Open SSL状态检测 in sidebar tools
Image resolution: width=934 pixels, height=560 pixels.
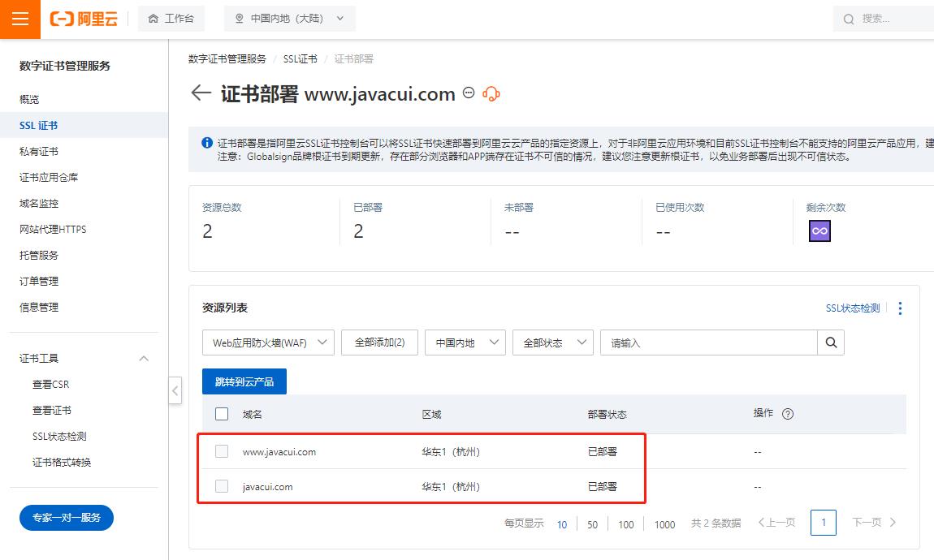point(59,436)
